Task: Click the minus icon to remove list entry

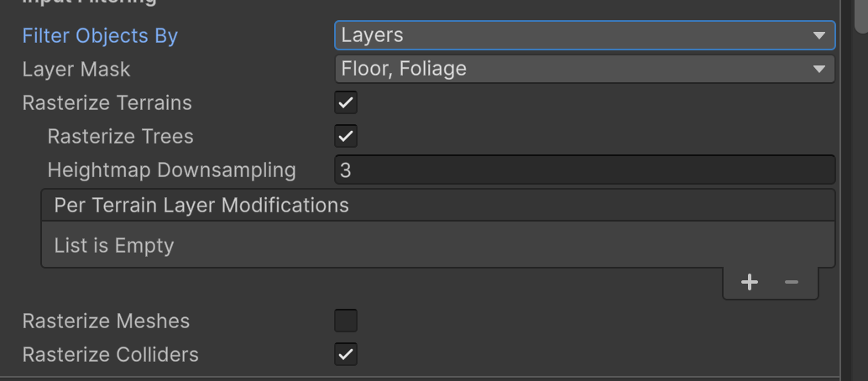Action: click(791, 283)
